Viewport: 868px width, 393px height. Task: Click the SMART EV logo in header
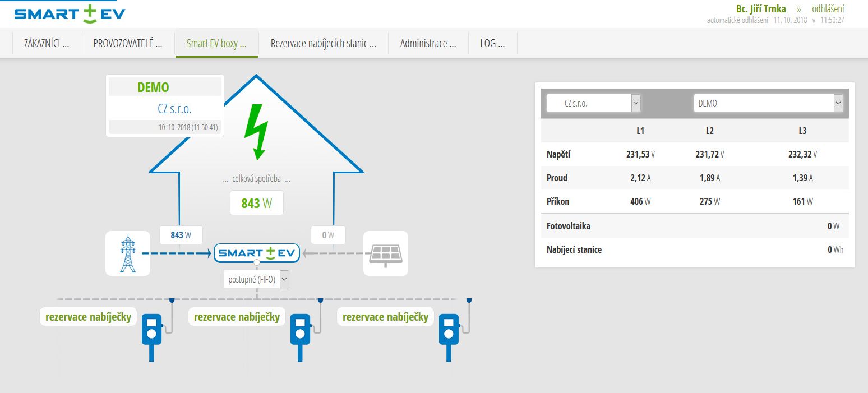click(x=70, y=14)
